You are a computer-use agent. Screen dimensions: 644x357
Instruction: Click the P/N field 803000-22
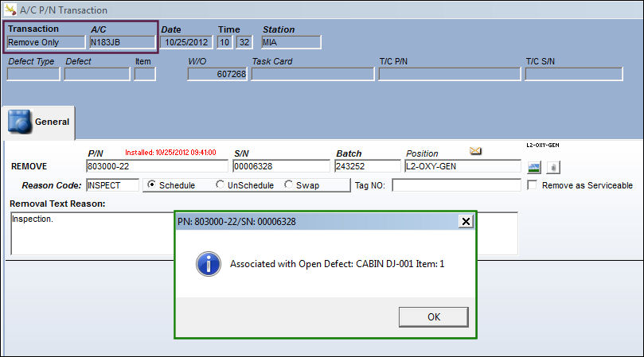(x=157, y=166)
